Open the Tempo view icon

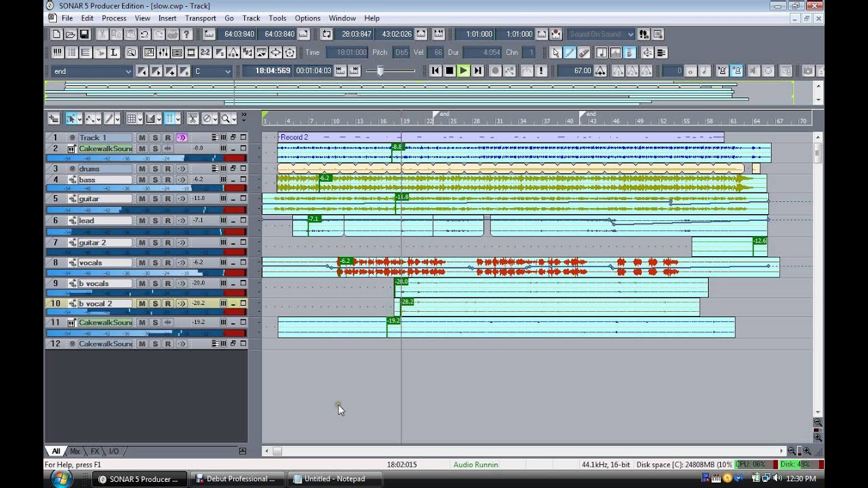pyautogui.click(x=233, y=52)
